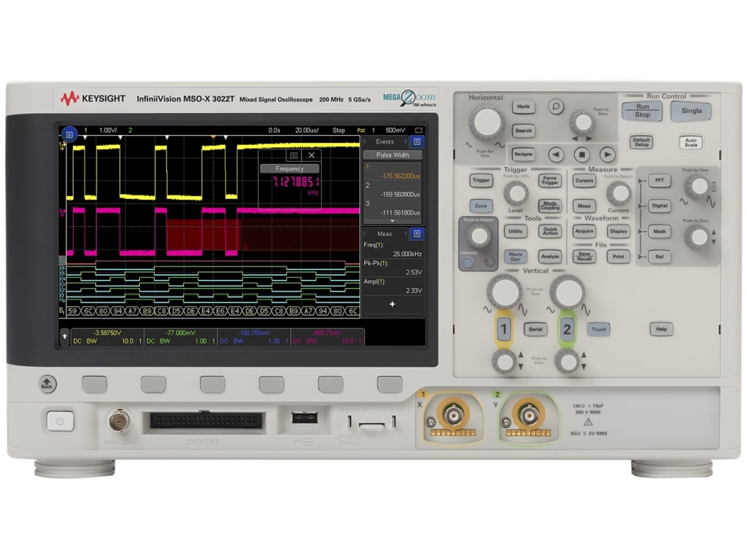Toggle the Zone trigger key
This screenshot has width=747, height=560.
point(481,206)
